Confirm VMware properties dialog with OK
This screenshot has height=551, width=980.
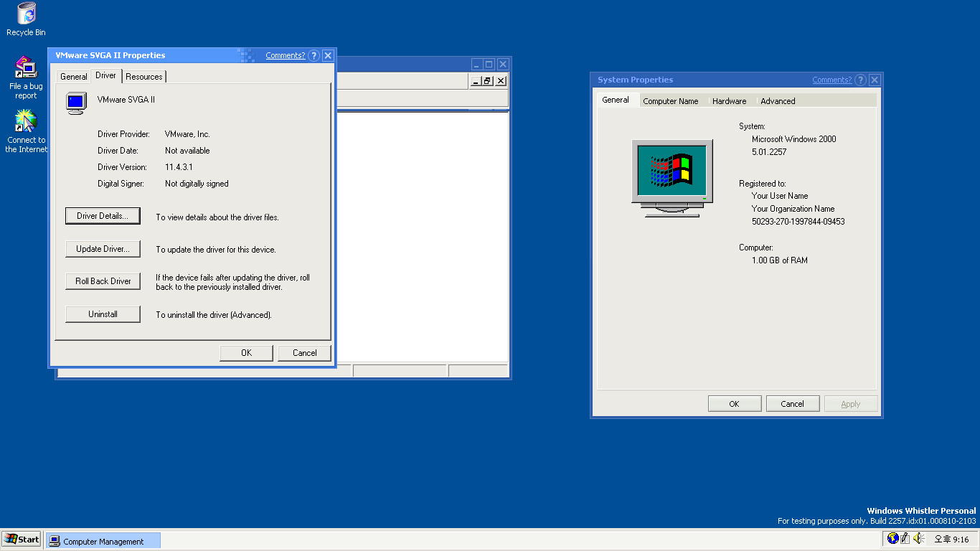246,353
